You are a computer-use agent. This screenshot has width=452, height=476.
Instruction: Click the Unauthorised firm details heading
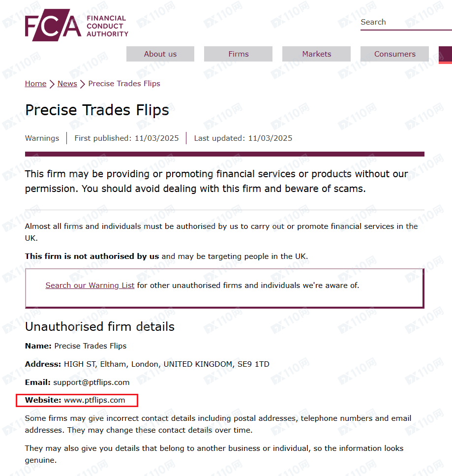100,327
